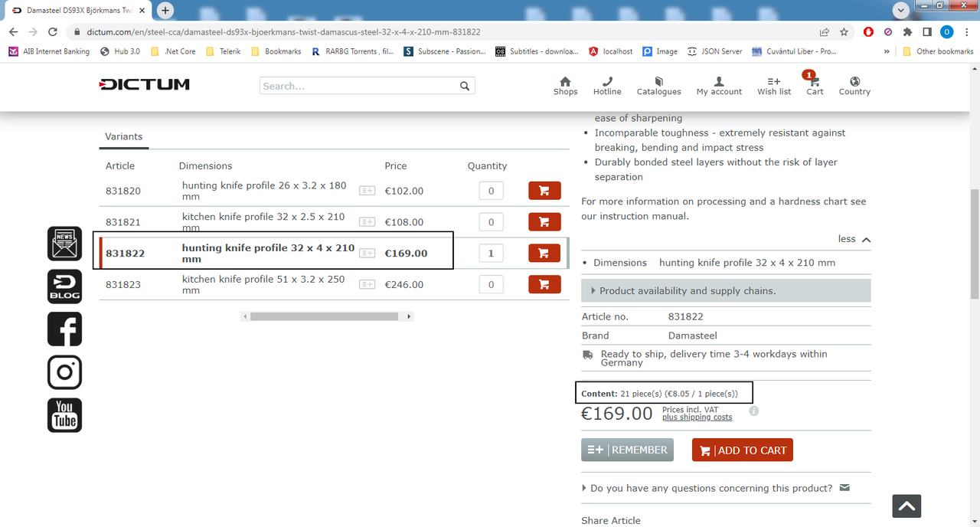
Task: Go back with Chrome back arrow
Action: point(13,32)
